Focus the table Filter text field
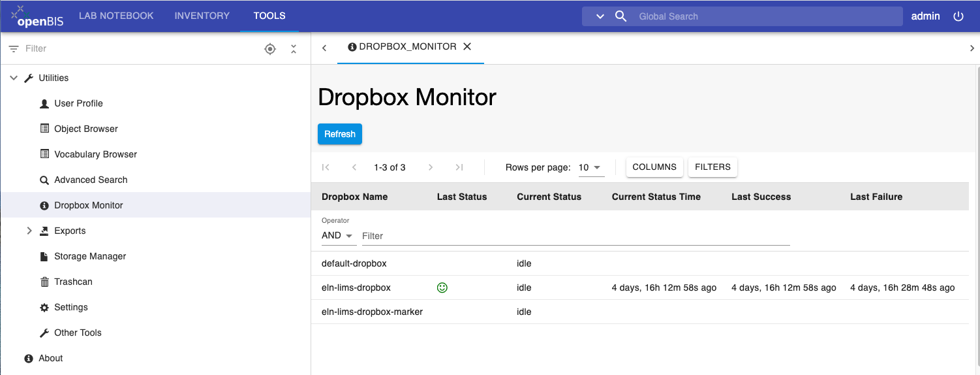Screen dimensions: 980x375 click(x=576, y=236)
